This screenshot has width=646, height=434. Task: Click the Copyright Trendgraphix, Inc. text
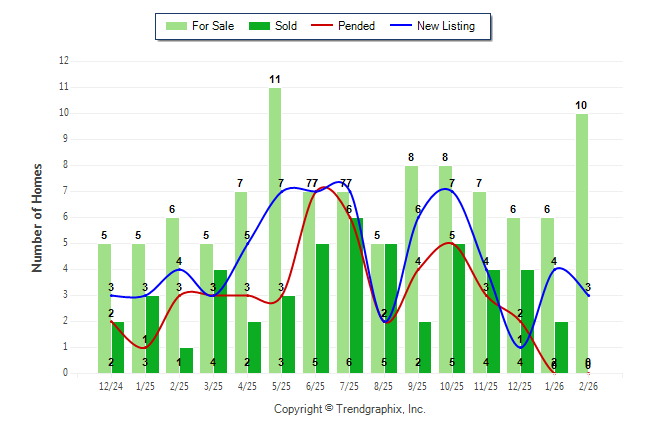tap(349, 409)
